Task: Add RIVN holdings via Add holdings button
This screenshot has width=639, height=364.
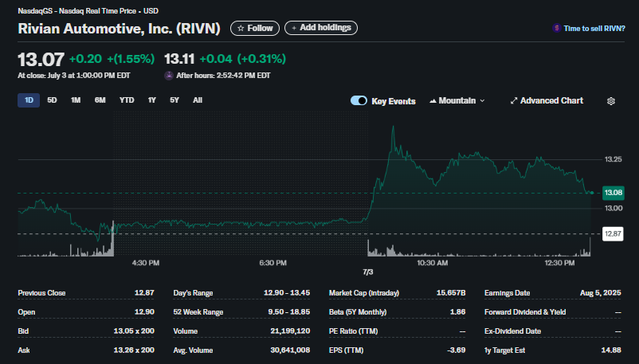Action: point(321,28)
